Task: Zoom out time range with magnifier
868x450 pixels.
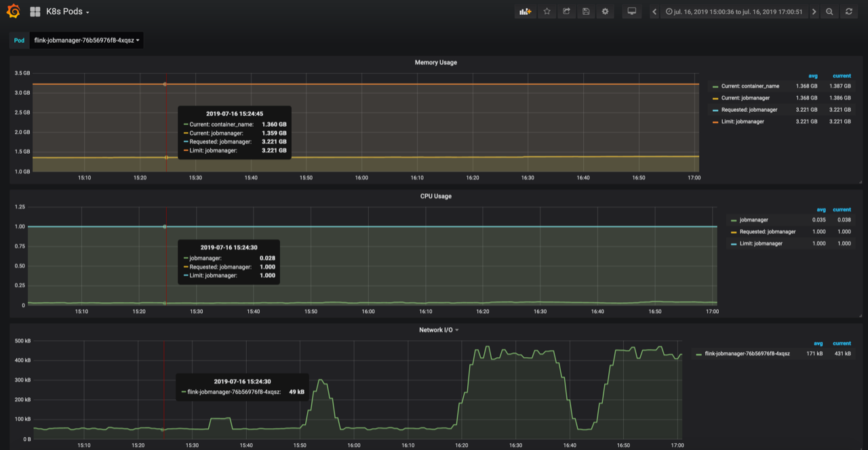Action: click(829, 12)
